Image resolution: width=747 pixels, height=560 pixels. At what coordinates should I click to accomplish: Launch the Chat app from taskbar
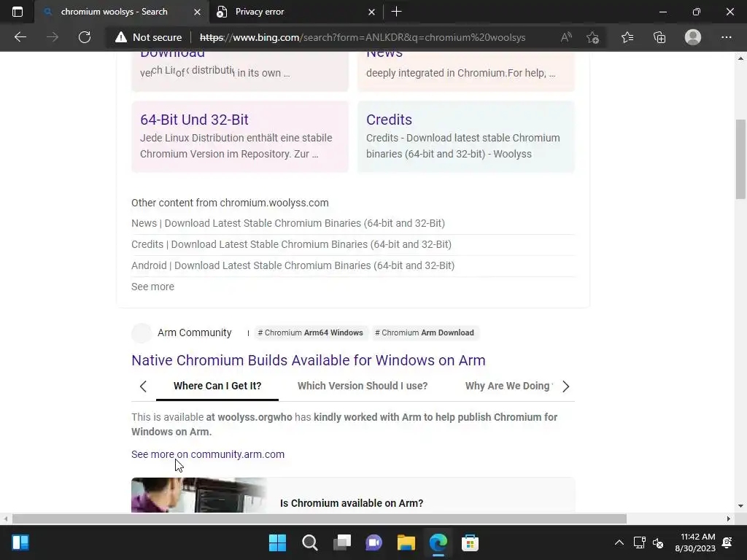point(374,542)
